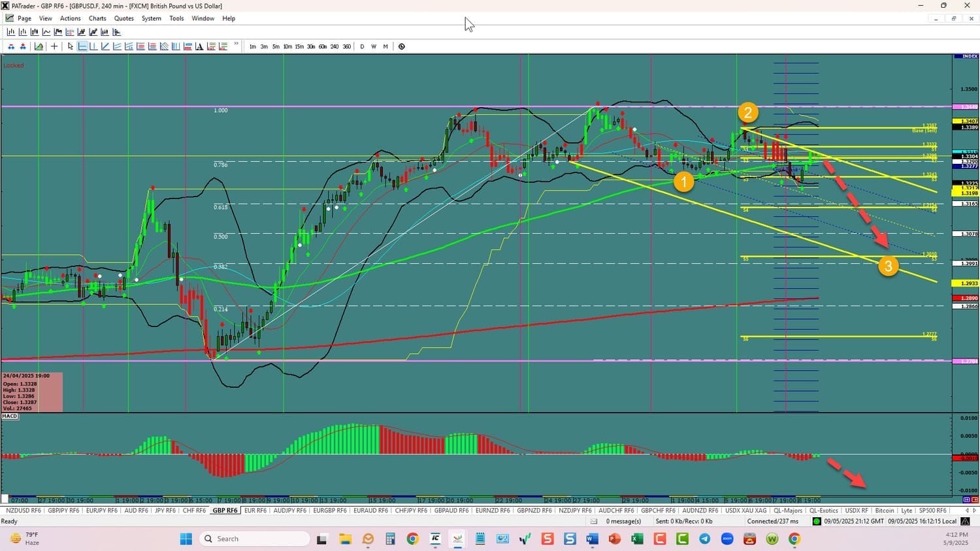Switch to the 1m timeframe
The width and height of the screenshot is (980, 551).
pyautogui.click(x=253, y=46)
